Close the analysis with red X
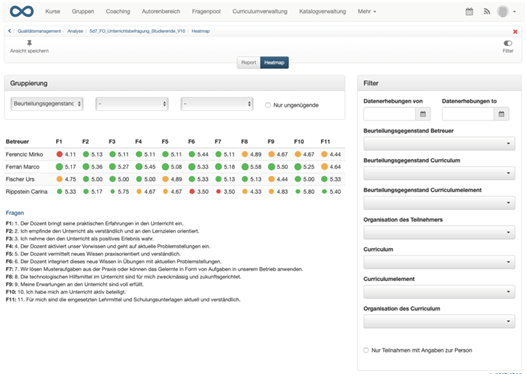Image resolution: width=527 pixels, height=376 pixels. click(x=515, y=32)
